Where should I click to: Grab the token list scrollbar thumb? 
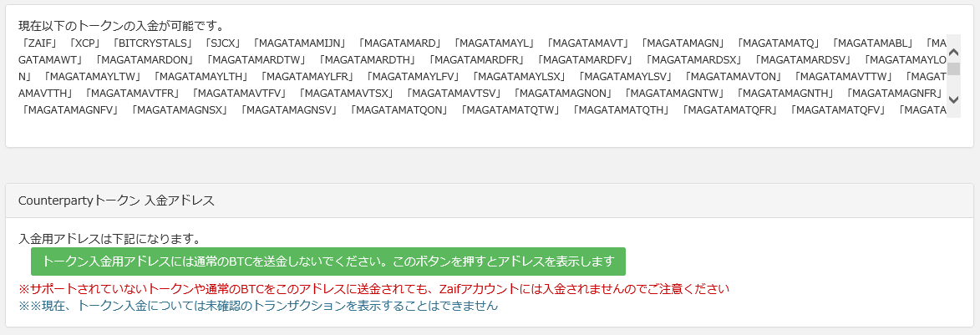pos(953,67)
